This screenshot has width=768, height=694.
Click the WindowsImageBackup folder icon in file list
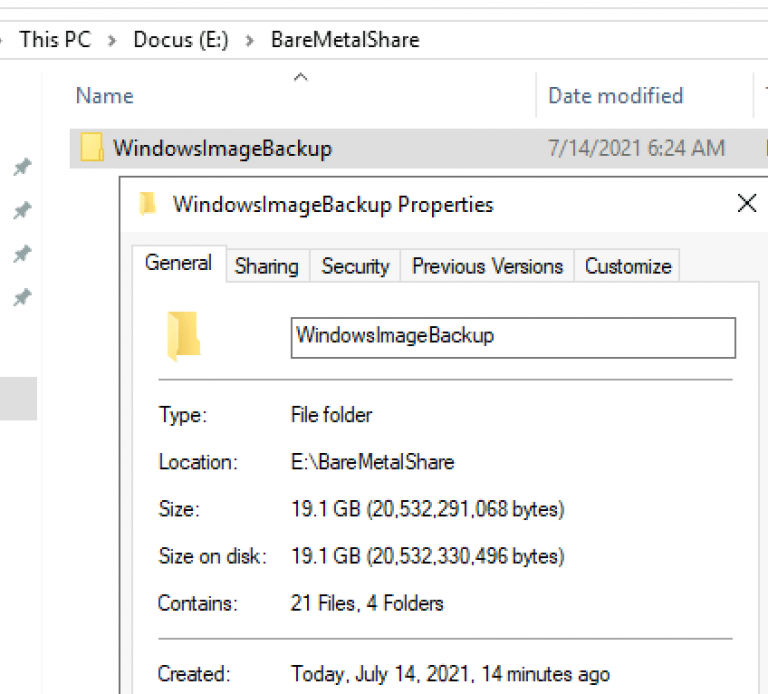[x=92, y=149]
